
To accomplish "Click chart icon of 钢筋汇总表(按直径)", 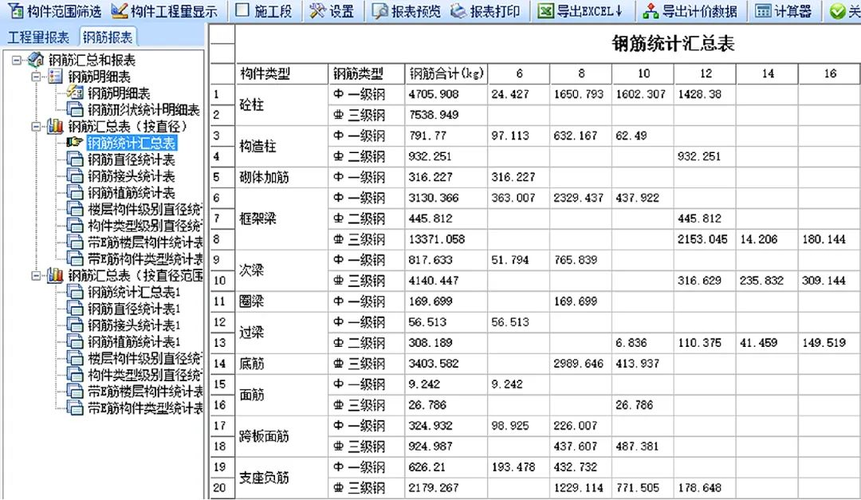I will point(55,127).
